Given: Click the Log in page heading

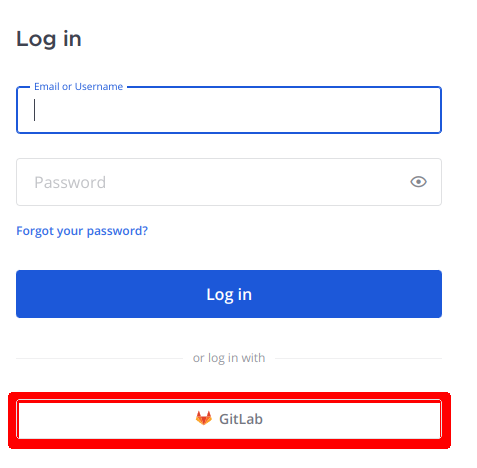Looking at the screenshot, I should tap(49, 40).
